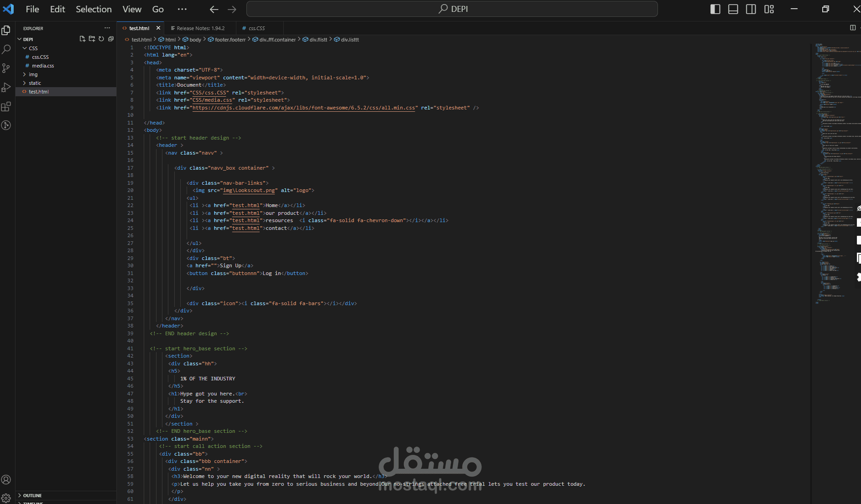Open the Manage gear icon

[x=6, y=498]
